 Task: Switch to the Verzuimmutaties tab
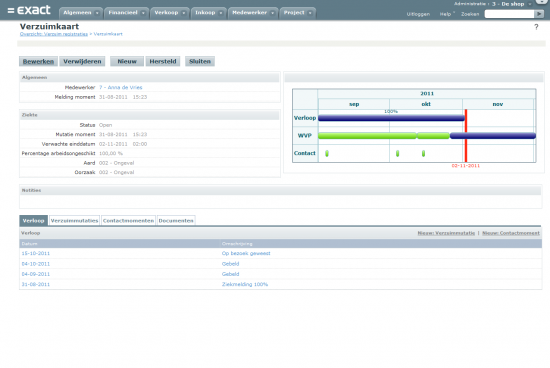tap(74, 220)
